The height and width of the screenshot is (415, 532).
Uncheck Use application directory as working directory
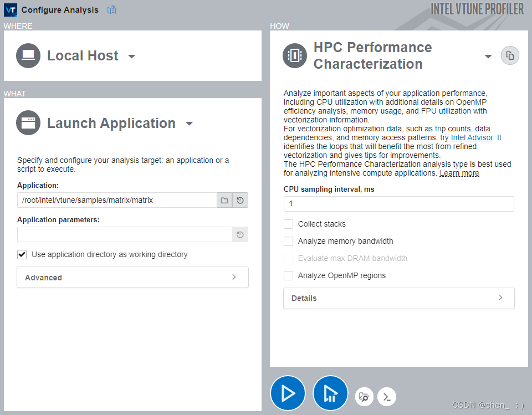(22, 254)
